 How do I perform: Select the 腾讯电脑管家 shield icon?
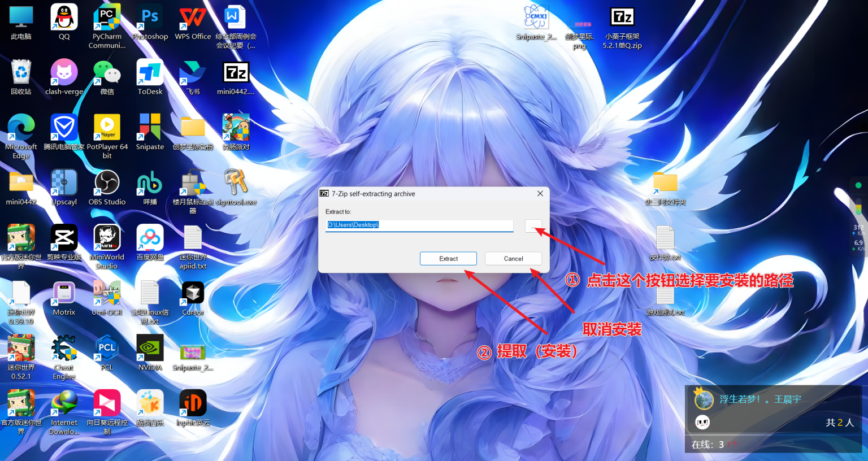(64, 133)
